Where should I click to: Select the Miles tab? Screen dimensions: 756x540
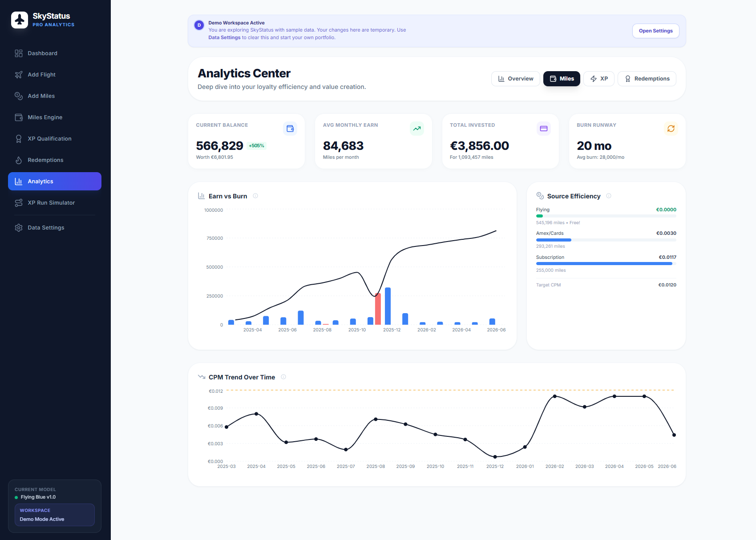(562, 79)
